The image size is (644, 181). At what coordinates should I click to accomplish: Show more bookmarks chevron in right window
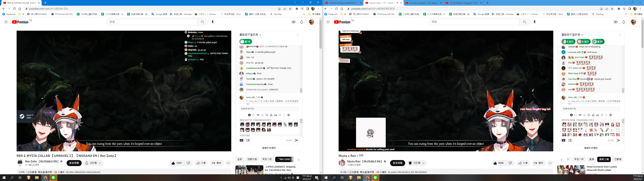(x=626, y=14)
